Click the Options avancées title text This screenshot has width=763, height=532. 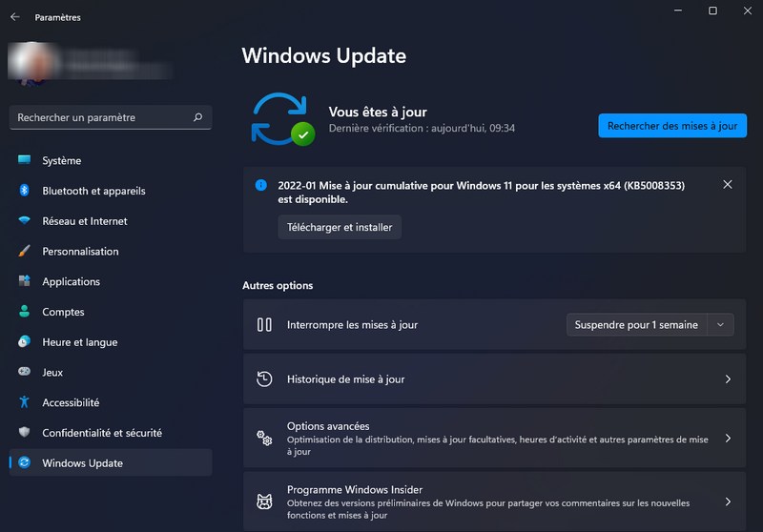(328, 426)
